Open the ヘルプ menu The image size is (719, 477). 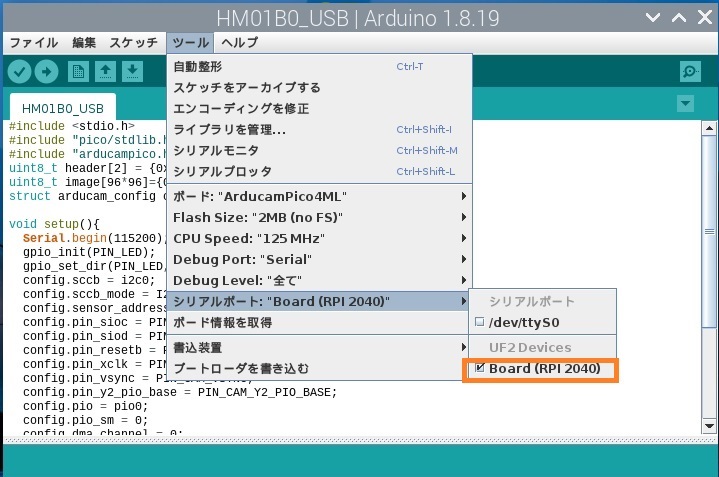(239, 43)
